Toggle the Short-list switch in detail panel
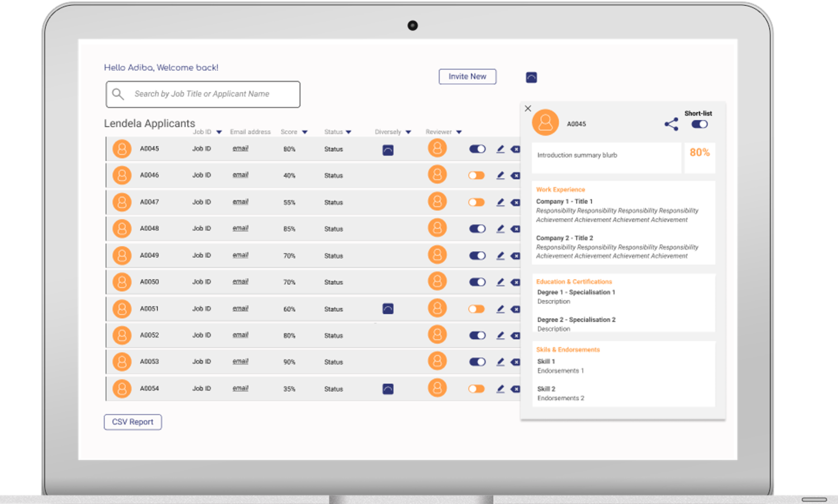The width and height of the screenshot is (838, 504). click(x=699, y=124)
